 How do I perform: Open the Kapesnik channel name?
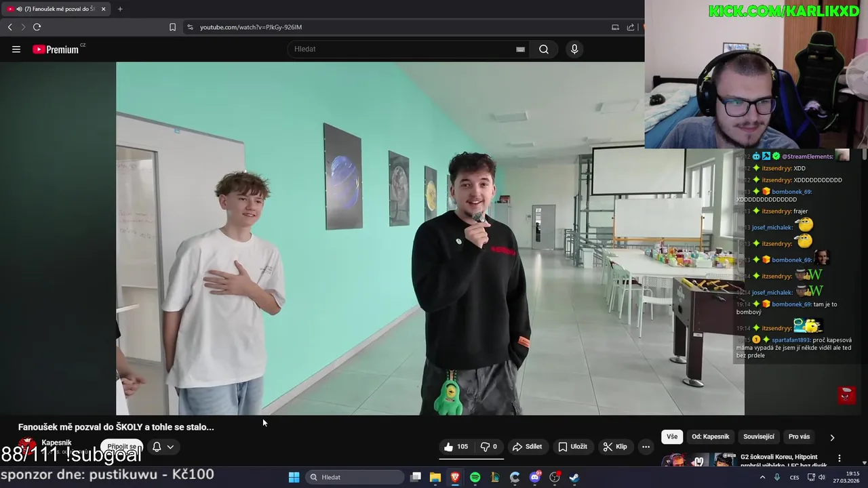tap(56, 443)
